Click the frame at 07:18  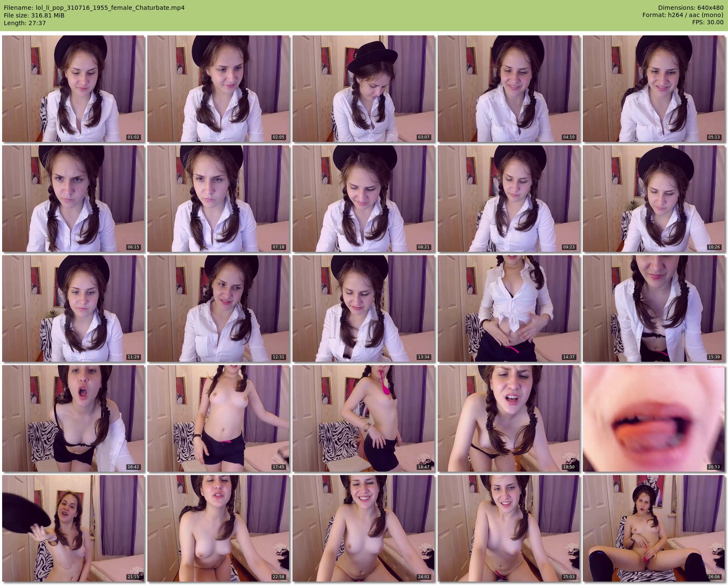point(218,198)
